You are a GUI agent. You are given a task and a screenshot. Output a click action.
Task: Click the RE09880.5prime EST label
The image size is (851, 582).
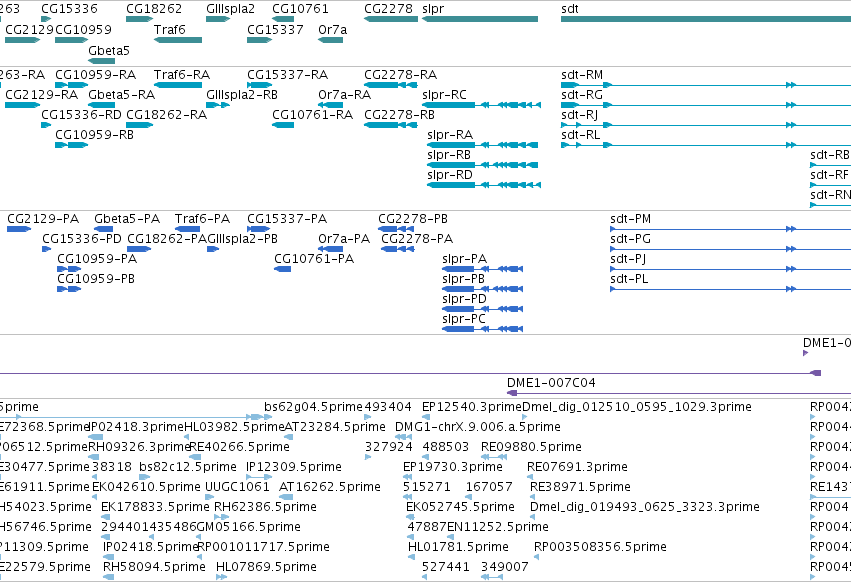pyautogui.click(x=531, y=447)
